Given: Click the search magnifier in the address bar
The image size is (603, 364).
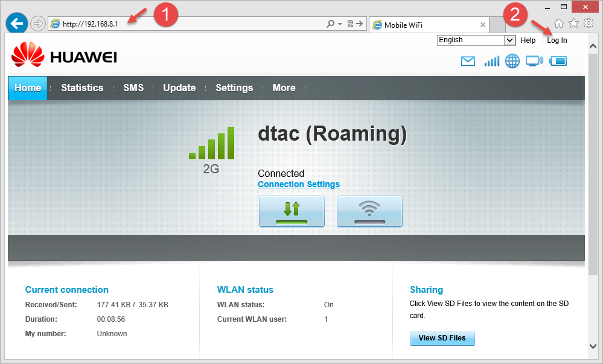Looking at the screenshot, I should [x=330, y=24].
